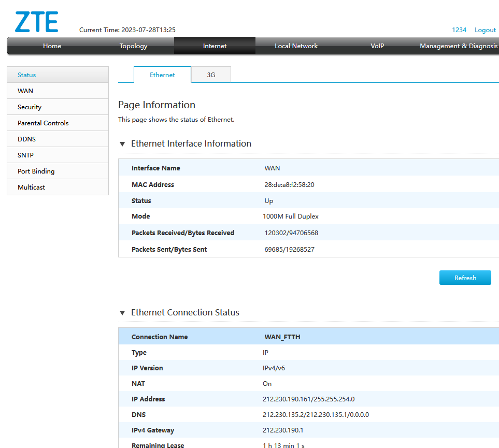Select the Ethernet tab
This screenshot has height=448, width=499.
pos(162,75)
